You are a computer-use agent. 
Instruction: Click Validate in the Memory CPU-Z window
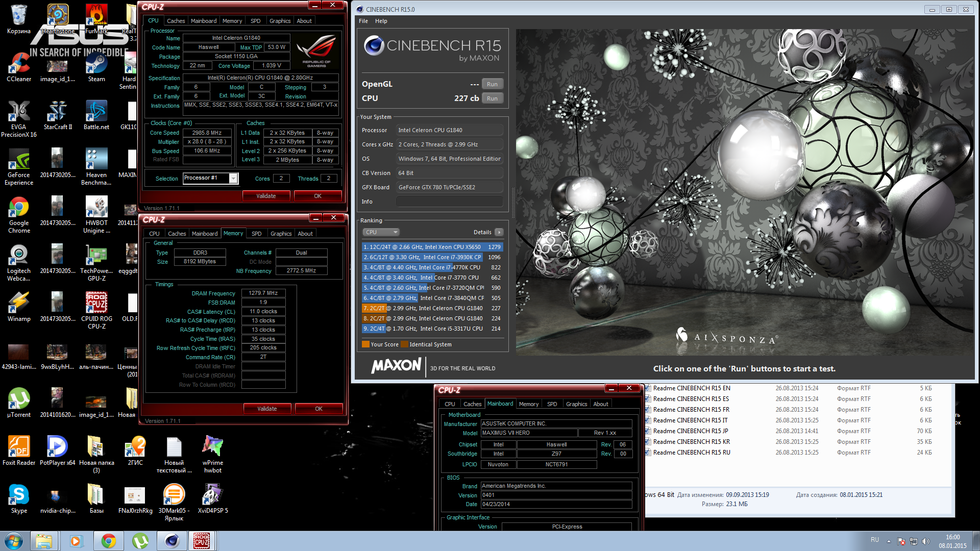point(267,409)
